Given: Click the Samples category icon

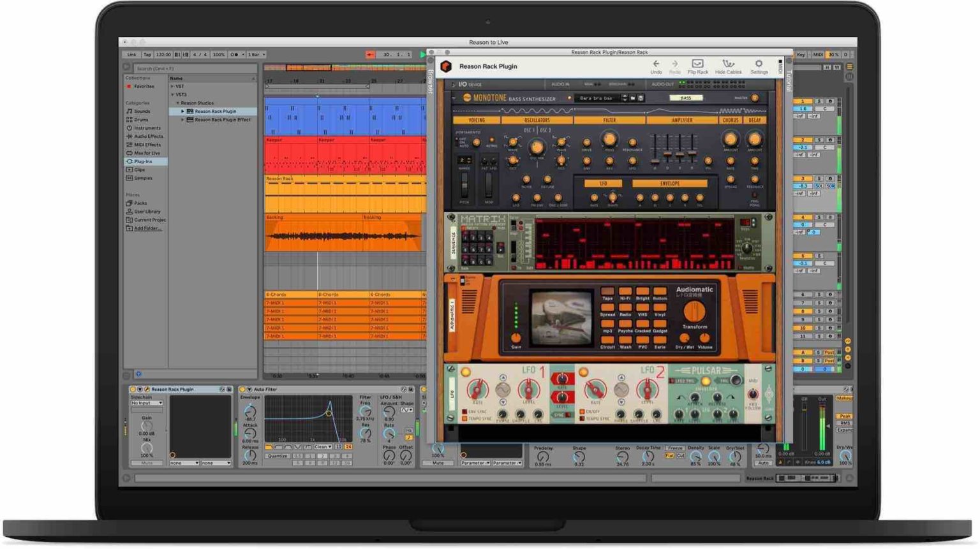Looking at the screenshot, I should (x=130, y=178).
